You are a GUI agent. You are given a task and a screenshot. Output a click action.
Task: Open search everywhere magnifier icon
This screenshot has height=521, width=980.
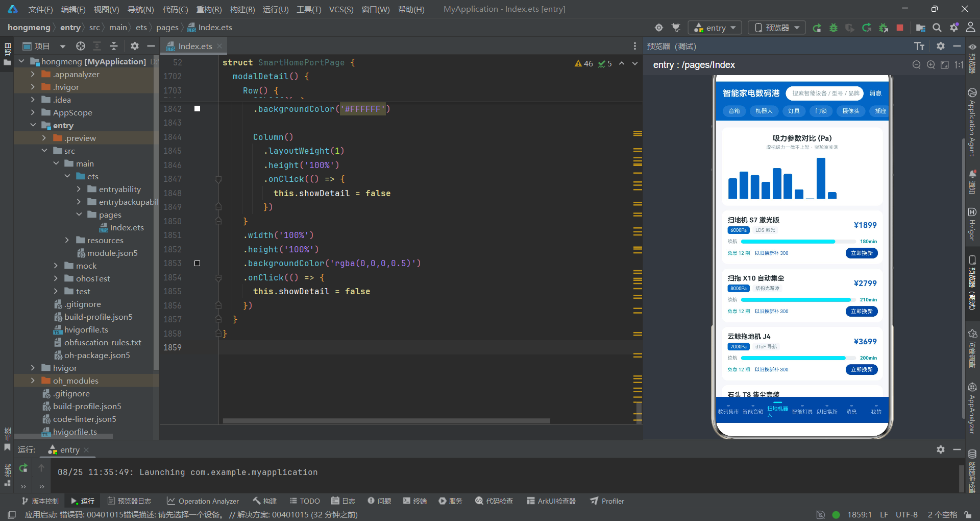937,28
